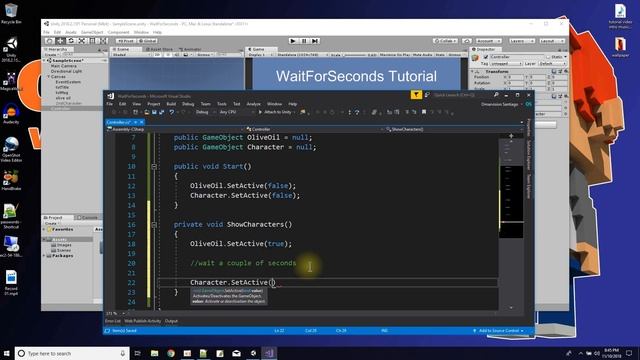Viewport: 640px width, 360px height.
Task: Open the Unity Component menu
Action: [118, 32]
